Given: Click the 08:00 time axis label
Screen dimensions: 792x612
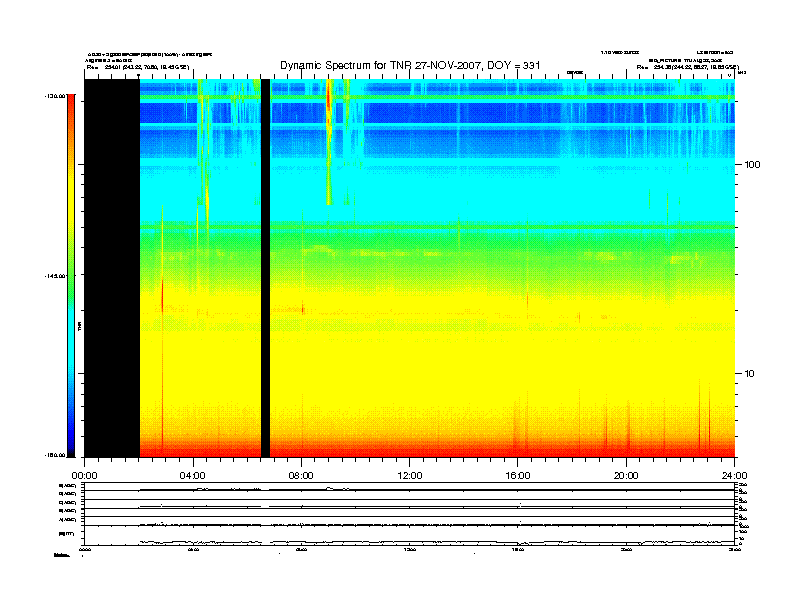Looking at the screenshot, I should (x=301, y=476).
